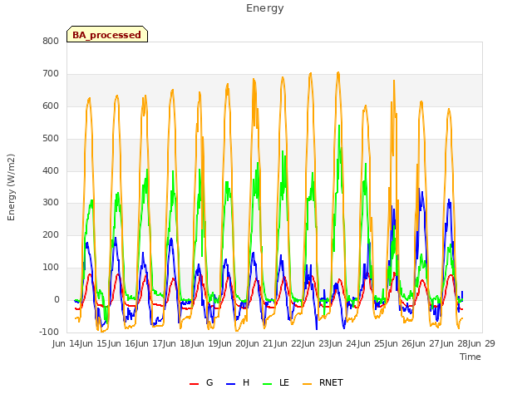Click the Jun 15 x-axis tick label
This screenshot has width=532, height=399.
click(95, 343)
